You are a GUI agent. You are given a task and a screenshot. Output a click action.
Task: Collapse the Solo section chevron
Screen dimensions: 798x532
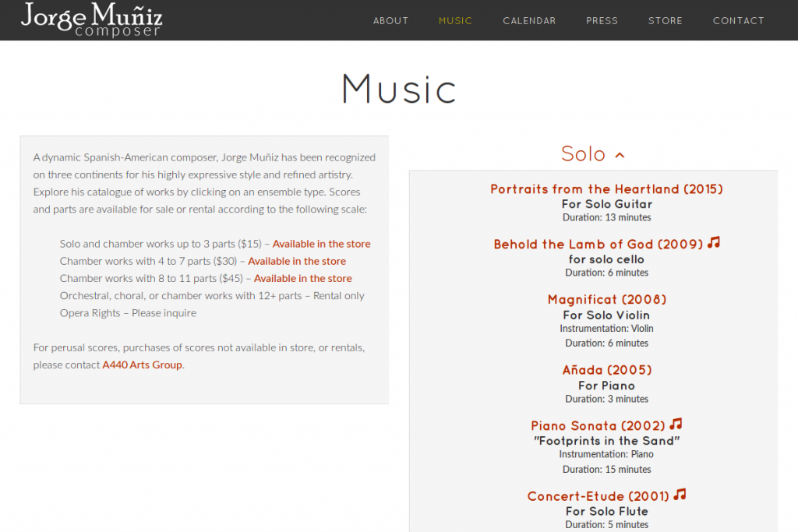(x=620, y=155)
